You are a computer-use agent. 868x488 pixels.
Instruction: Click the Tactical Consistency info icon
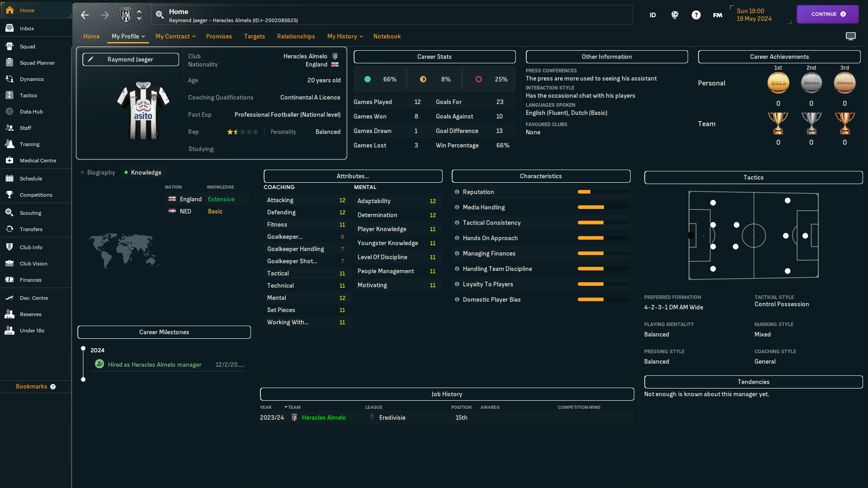click(x=457, y=223)
